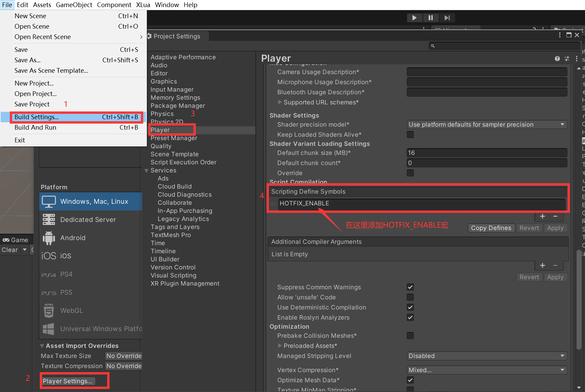Select the Dedicated Server platform
Image resolution: width=585 pixels, height=392 pixels.
click(x=91, y=220)
